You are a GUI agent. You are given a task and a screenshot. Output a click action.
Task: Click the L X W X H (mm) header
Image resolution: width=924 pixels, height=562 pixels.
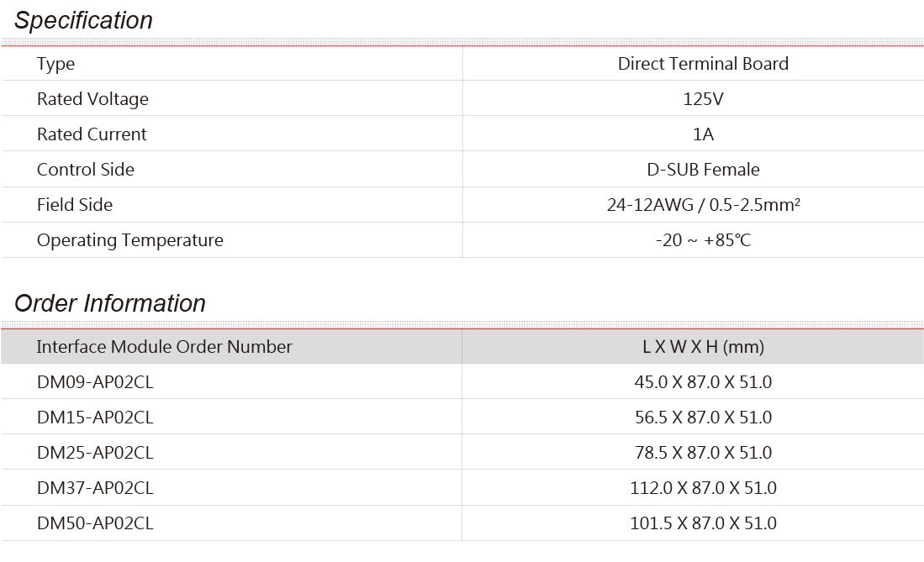[x=703, y=346]
